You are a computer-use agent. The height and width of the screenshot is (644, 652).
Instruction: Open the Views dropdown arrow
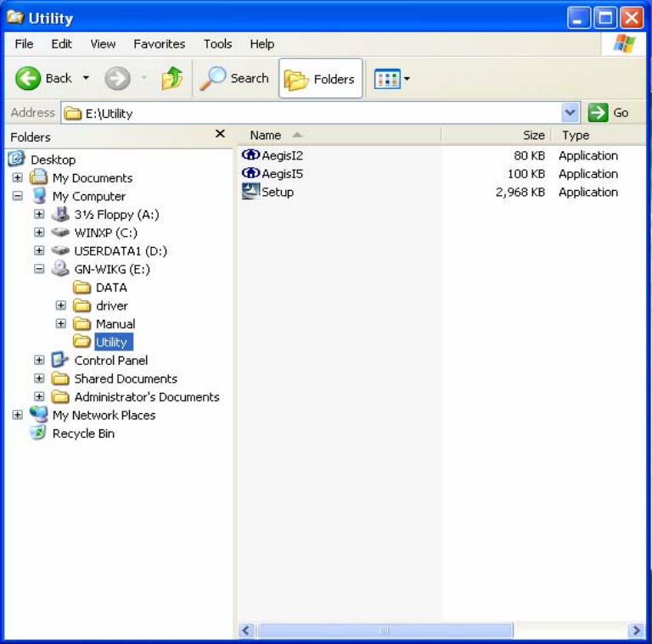pyautogui.click(x=407, y=79)
